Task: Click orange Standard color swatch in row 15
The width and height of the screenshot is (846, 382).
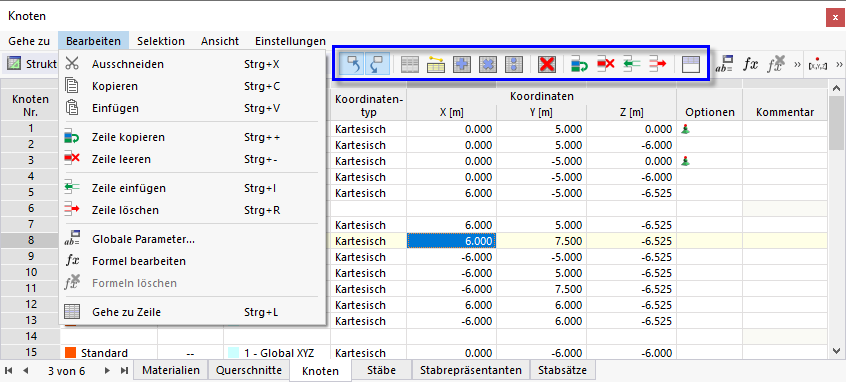Action: point(70,353)
